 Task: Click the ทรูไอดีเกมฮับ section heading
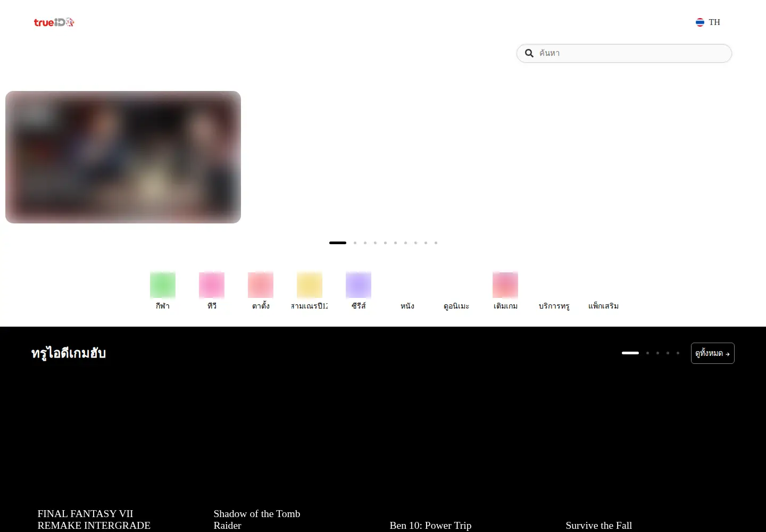pyautogui.click(x=69, y=353)
